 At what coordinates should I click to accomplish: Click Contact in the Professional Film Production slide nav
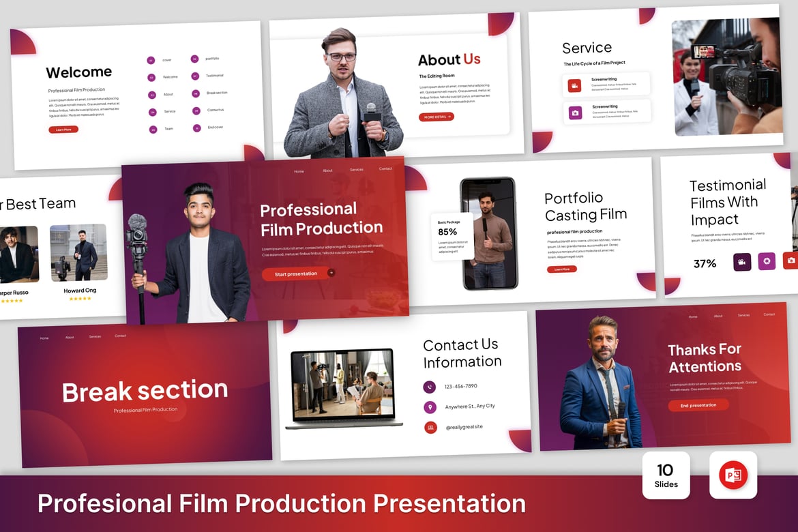click(x=386, y=168)
